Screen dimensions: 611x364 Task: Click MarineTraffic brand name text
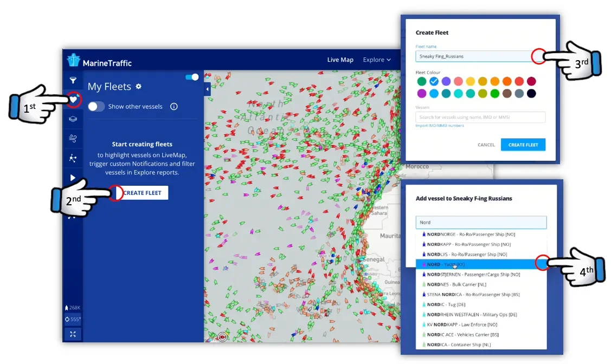pos(107,63)
